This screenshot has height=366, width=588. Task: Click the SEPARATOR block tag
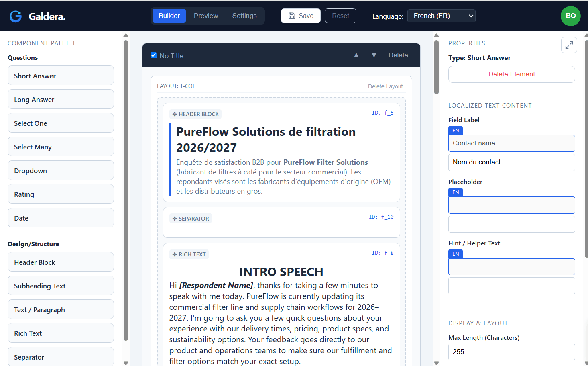(191, 219)
